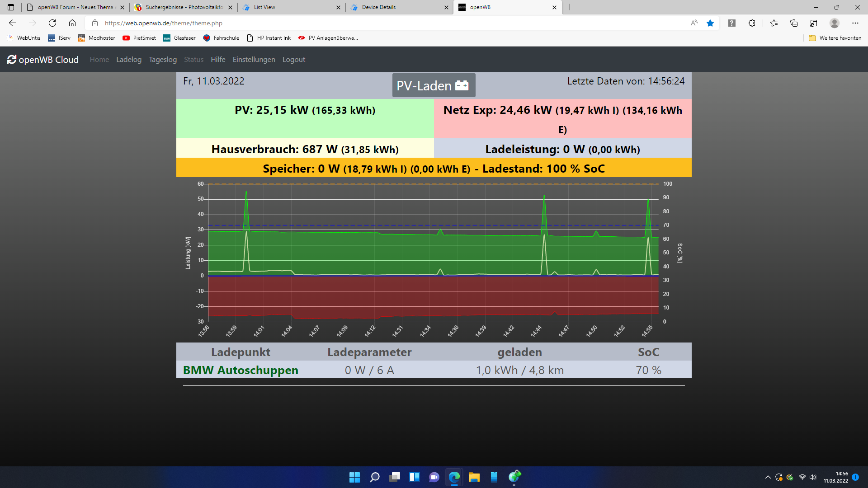This screenshot has width=868, height=488.
Task: Click the openWB Cloud logo icon
Action: pyautogui.click(x=12, y=60)
